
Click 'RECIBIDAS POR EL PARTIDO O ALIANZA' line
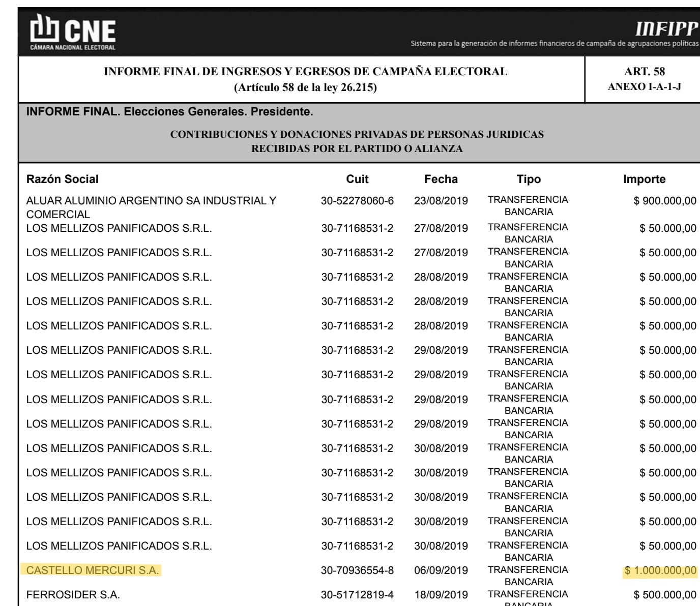coord(357,149)
